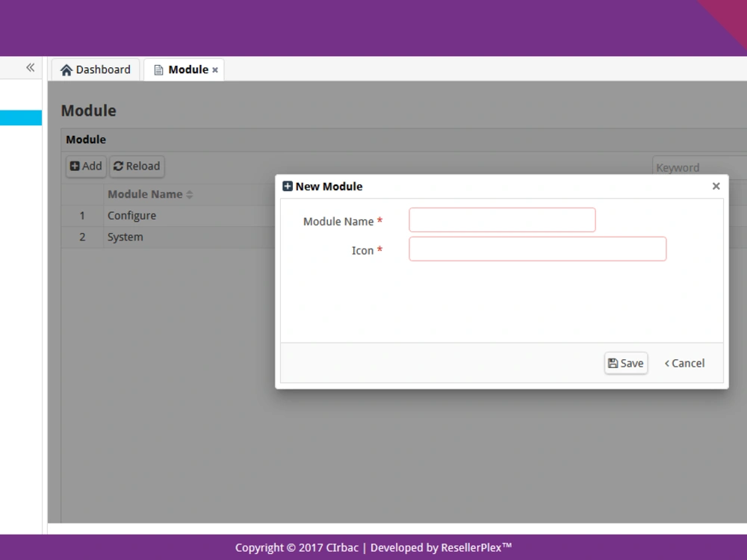Screen dimensions: 747x560
Task: Click inside the Module Name field
Action: 501,220
